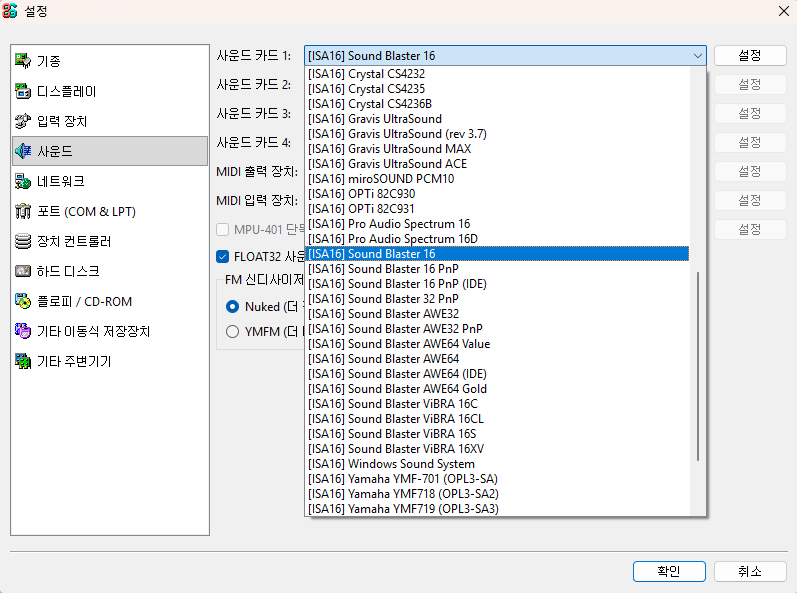Choose the YMFM radio button option

click(x=233, y=331)
